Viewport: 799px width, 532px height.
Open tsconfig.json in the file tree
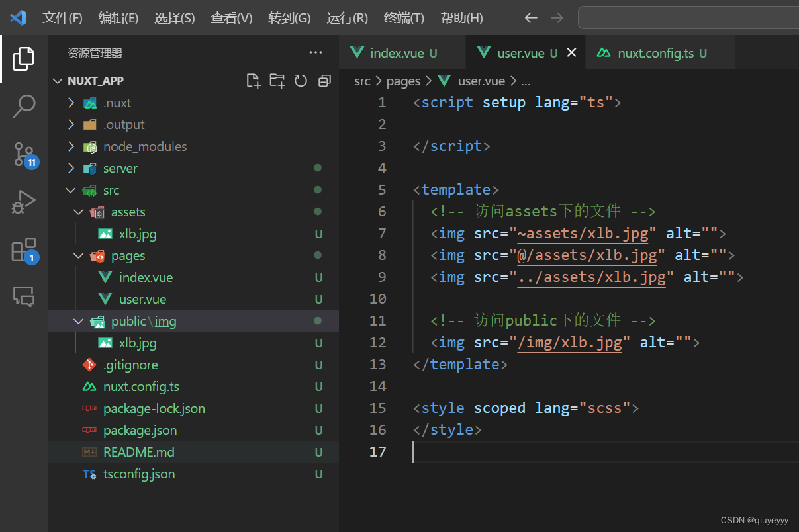click(x=139, y=474)
